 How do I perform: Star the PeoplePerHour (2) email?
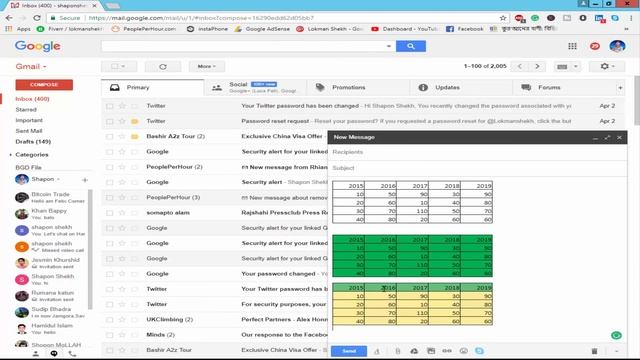point(122,167)
